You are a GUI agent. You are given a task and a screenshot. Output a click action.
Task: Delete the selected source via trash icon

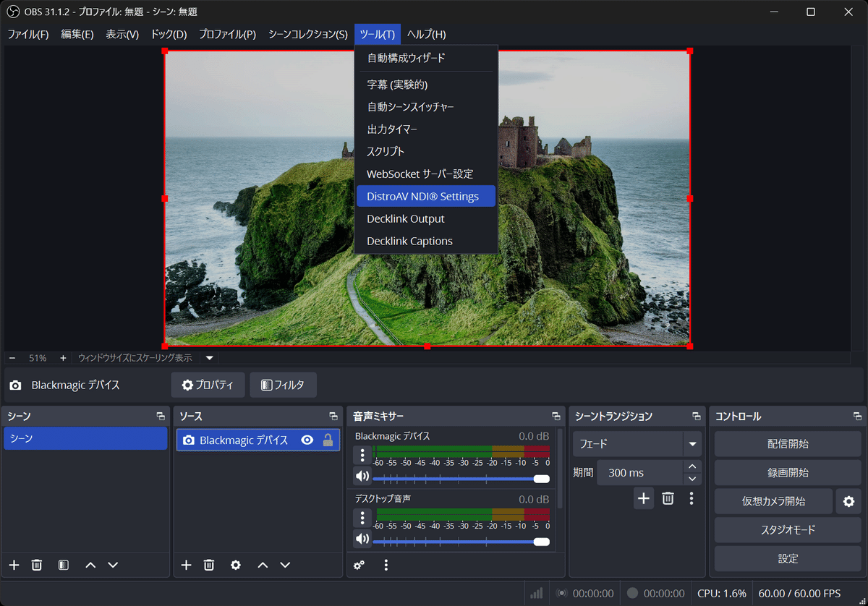pos(208,565)
